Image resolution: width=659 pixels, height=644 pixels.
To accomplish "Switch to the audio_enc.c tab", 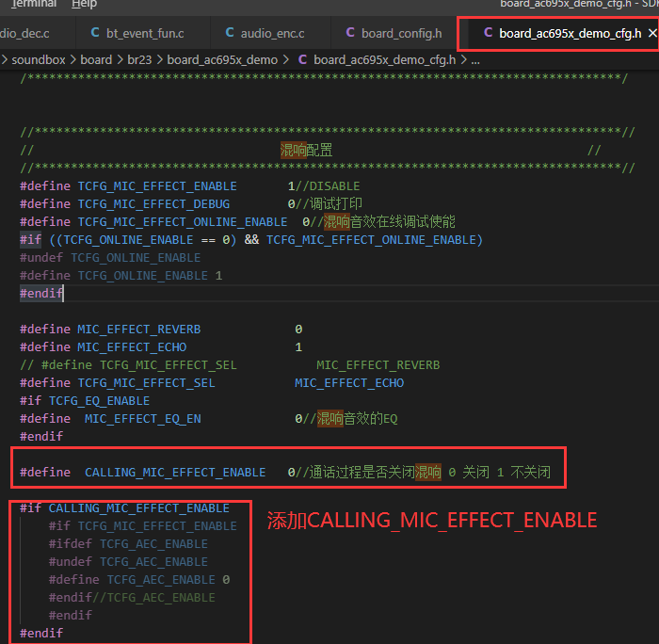I will [272, 33].
